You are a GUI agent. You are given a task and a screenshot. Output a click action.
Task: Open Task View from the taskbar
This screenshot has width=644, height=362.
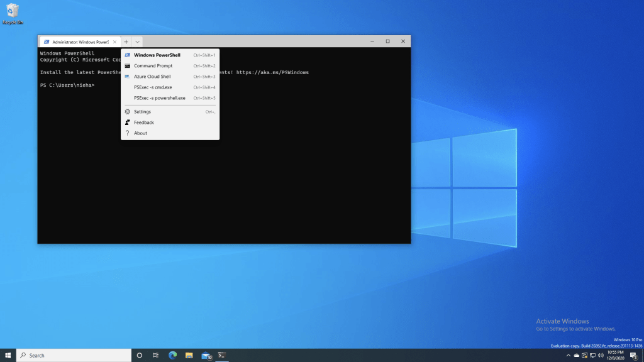155,355
